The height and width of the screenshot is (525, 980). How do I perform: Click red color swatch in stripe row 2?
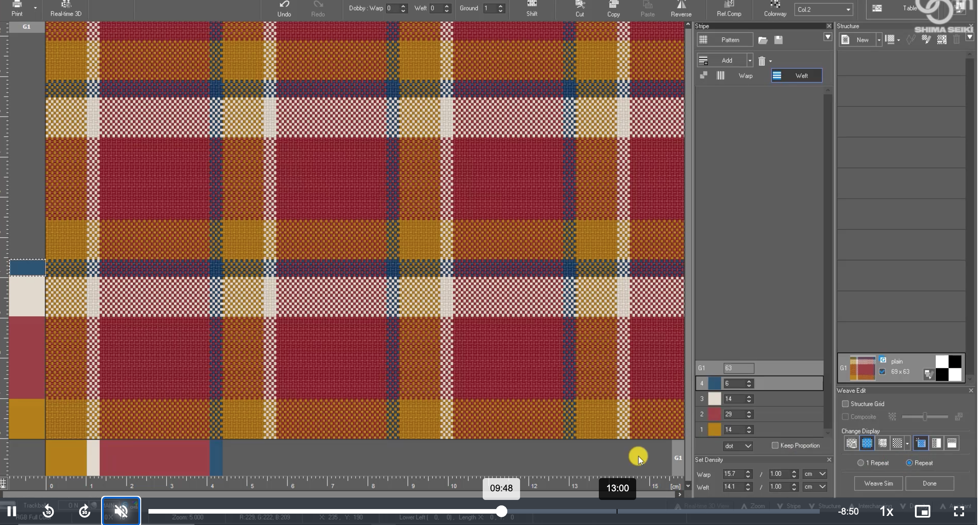click(715, 414)
